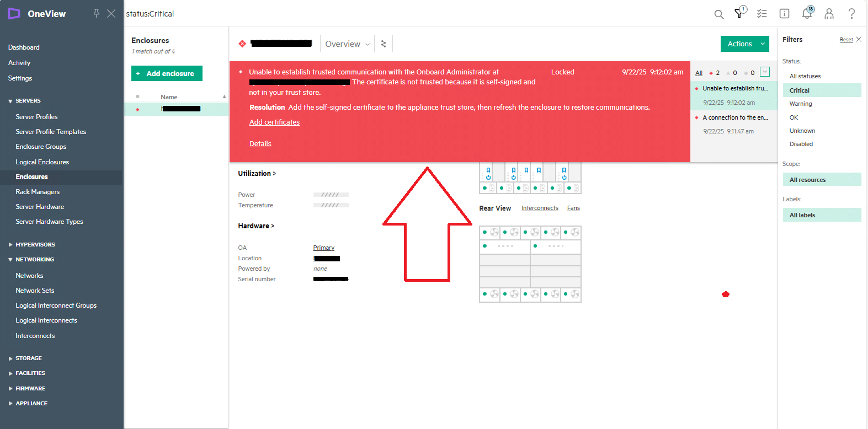
Task: Open the help question mark icon
Action: (851, 14)
